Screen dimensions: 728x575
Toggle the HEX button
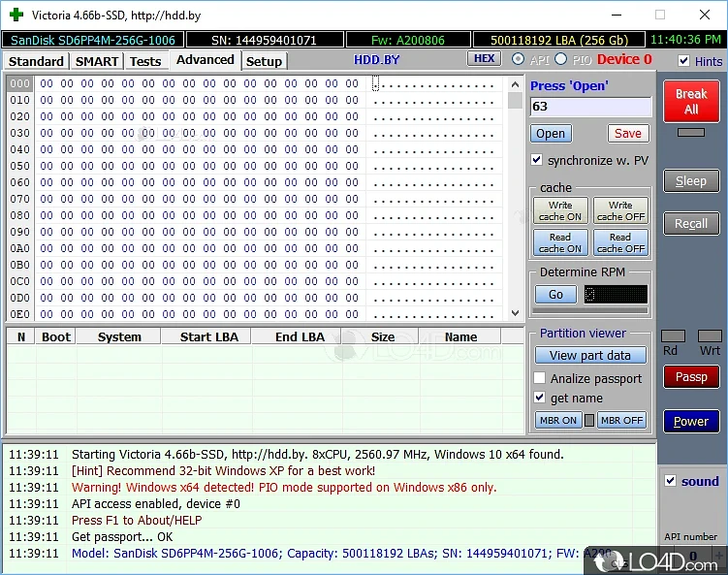click(485, 58)
